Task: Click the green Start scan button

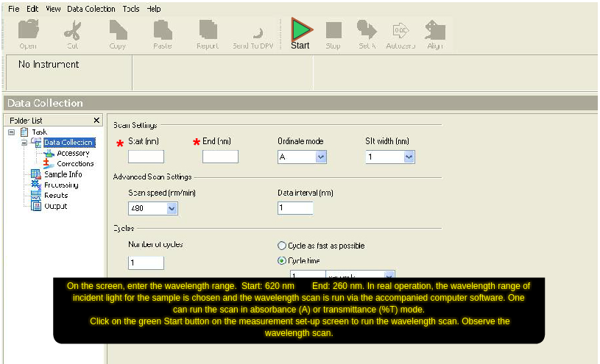Action: (x=300, y=31)
